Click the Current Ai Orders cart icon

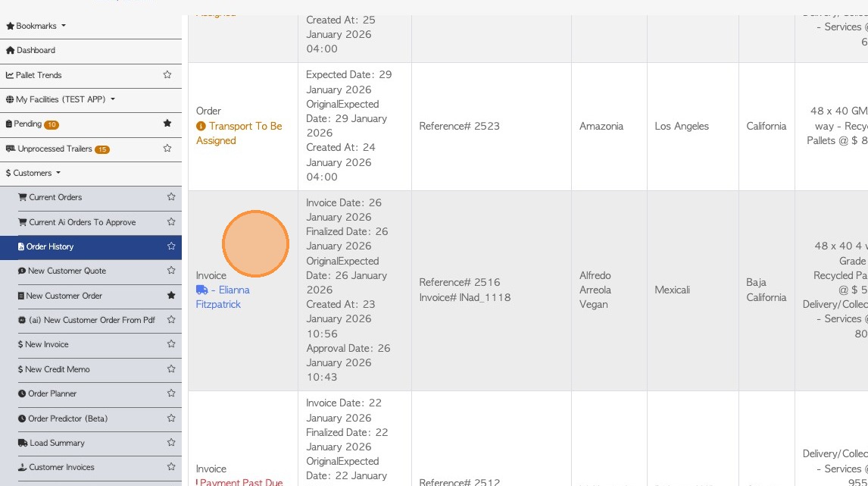coord(22,222)
